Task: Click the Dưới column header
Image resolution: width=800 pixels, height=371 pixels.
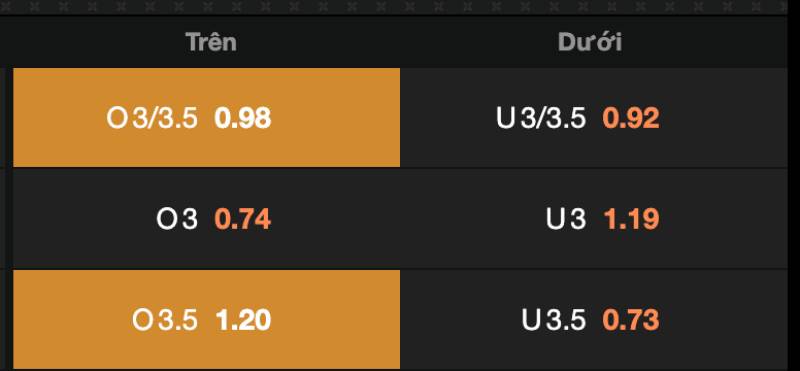Action: pos(590,42)
